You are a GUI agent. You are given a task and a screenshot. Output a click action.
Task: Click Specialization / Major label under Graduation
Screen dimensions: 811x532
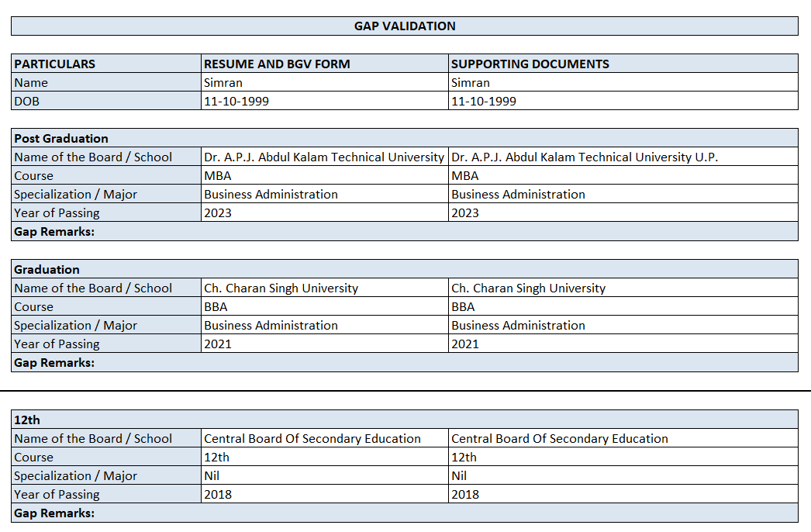pos(106,325)
